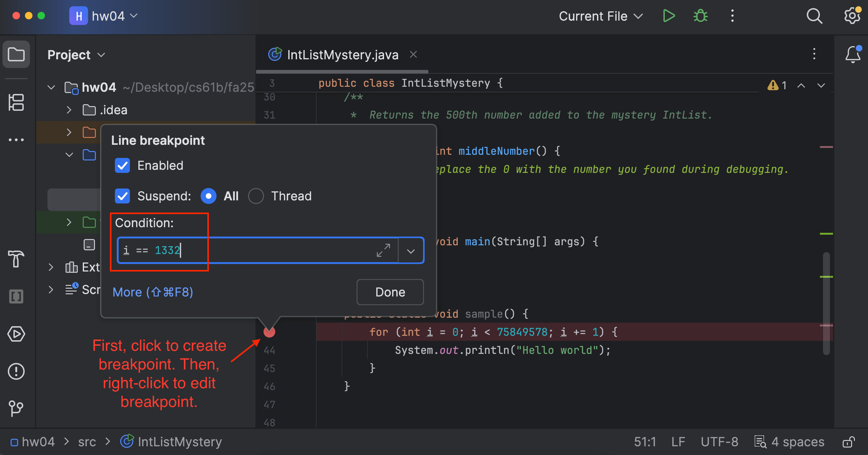Screen dimensions: 868x455
Task: Open the Build hammer tool window
Action: pyautogui.click(x=16, y=259)
